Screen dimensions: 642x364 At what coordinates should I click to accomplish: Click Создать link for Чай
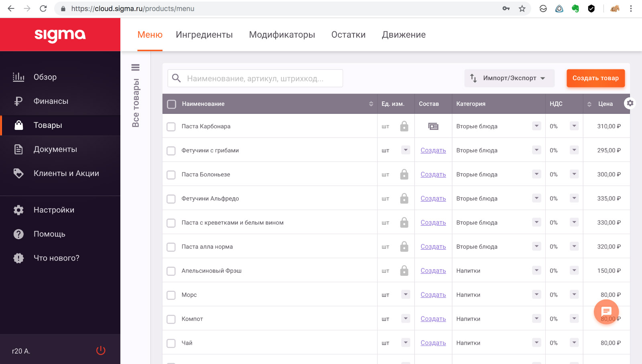(433, 343)
